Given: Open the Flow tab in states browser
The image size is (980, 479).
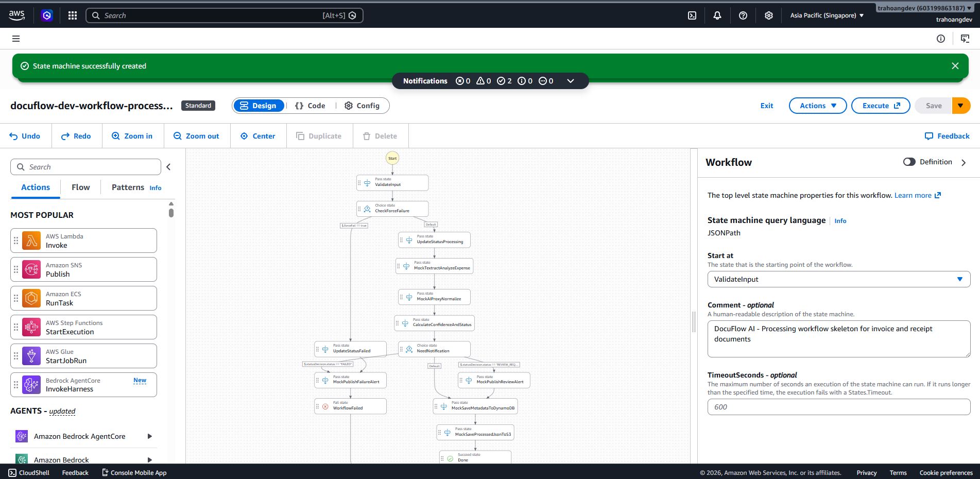Looking at the screenshot, I should click(x=81, y=187).
